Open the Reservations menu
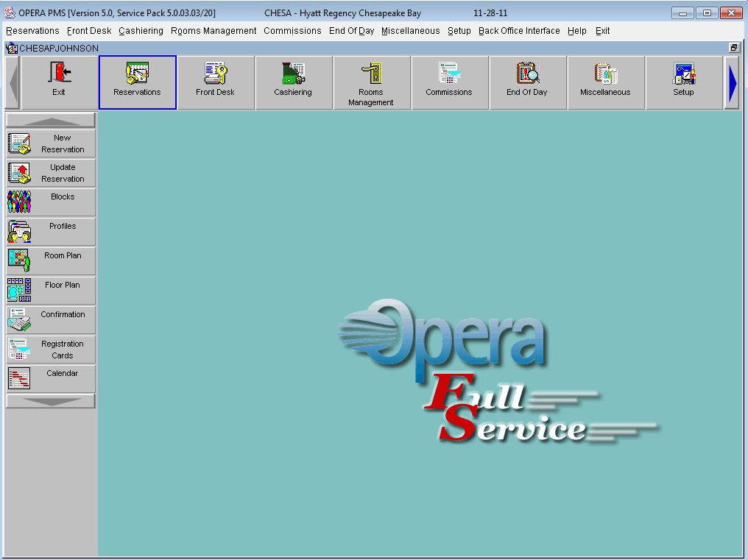This screenshot has width=748, height=560. (x=32, y=31)
